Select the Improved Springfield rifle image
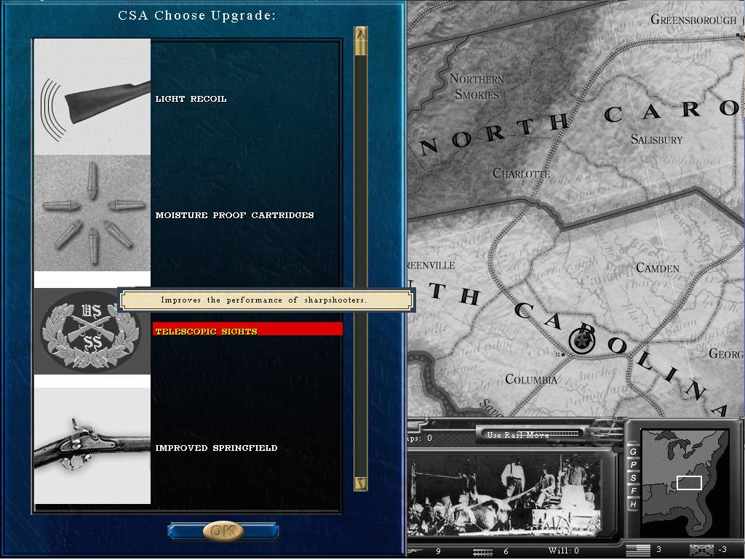Image resolution: width=745 pixels, height=560 pixels. point(92,446)
